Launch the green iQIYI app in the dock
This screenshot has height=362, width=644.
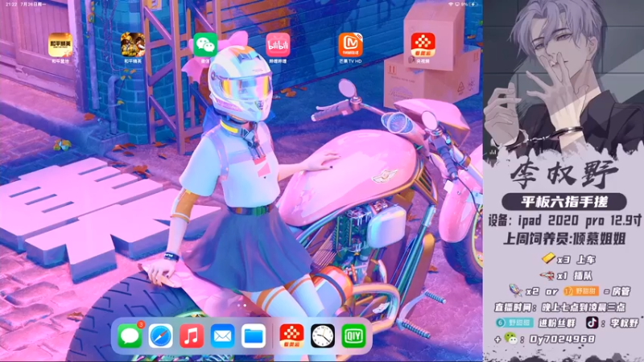(x=353, y=335)
